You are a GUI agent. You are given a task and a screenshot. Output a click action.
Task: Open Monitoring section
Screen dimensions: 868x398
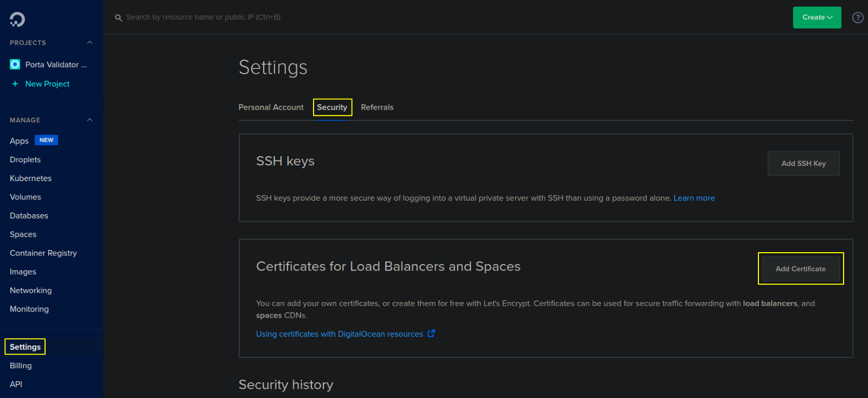tap(29, 309)
